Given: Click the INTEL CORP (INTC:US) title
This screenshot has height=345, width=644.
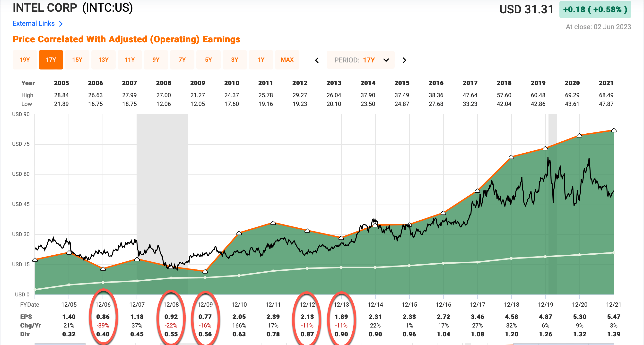Looking at the screenshot, I should [x=73, y=8].
